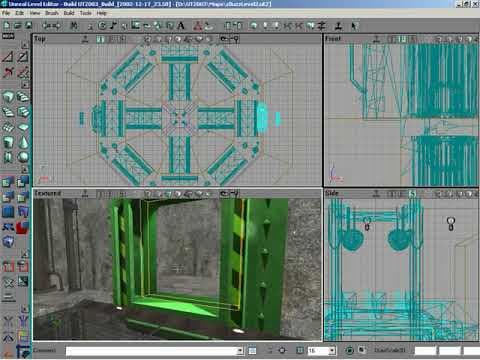Click the Build All icon
This screenshot has height=360, width=480.
click(x=310, y=26)
